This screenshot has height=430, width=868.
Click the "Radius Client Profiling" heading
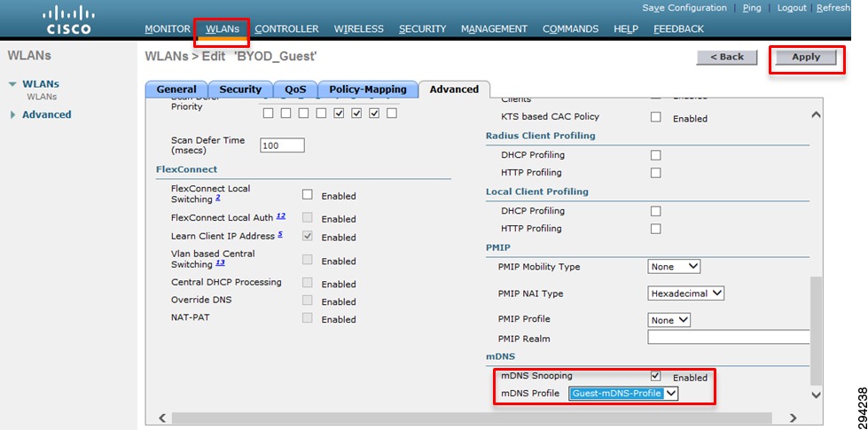click(x=540, y=136)
